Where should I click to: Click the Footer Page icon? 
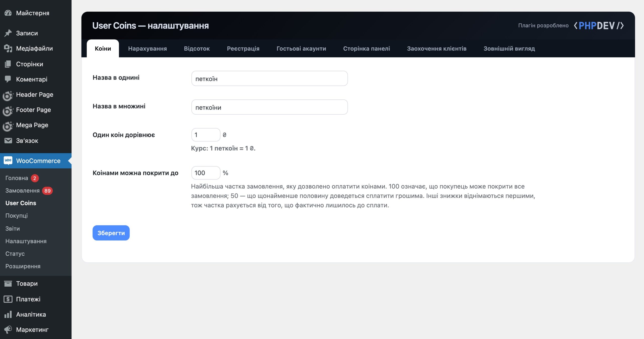[x=8, y=111]
